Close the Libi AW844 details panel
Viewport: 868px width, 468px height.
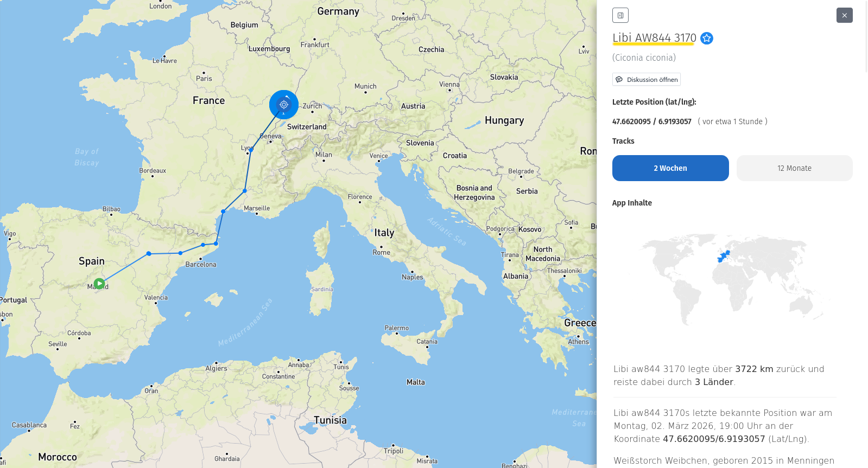point(844,15)
